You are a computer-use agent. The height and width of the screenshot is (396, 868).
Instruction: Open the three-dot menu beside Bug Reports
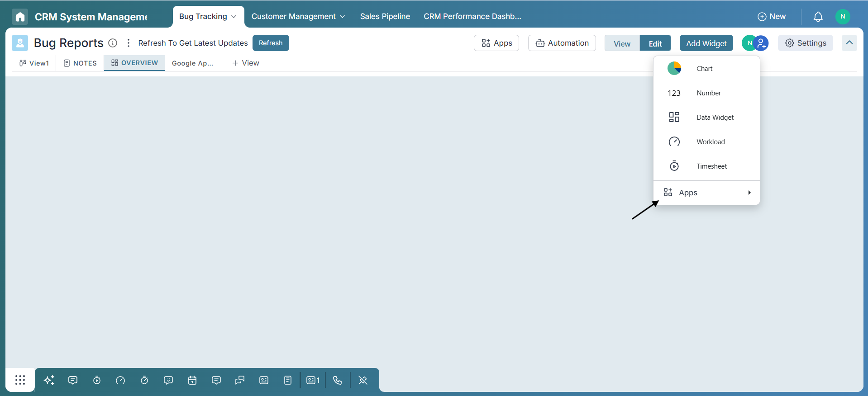click(x=129, y=43)
